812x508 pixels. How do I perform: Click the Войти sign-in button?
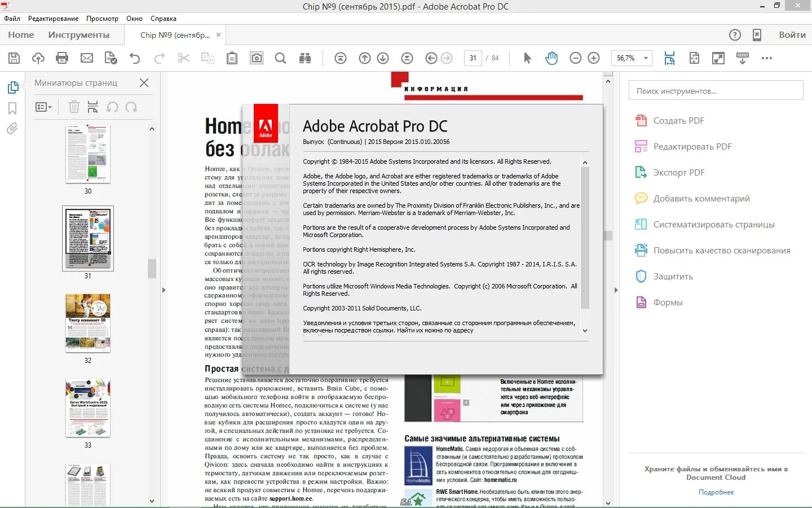pos(792,35)
